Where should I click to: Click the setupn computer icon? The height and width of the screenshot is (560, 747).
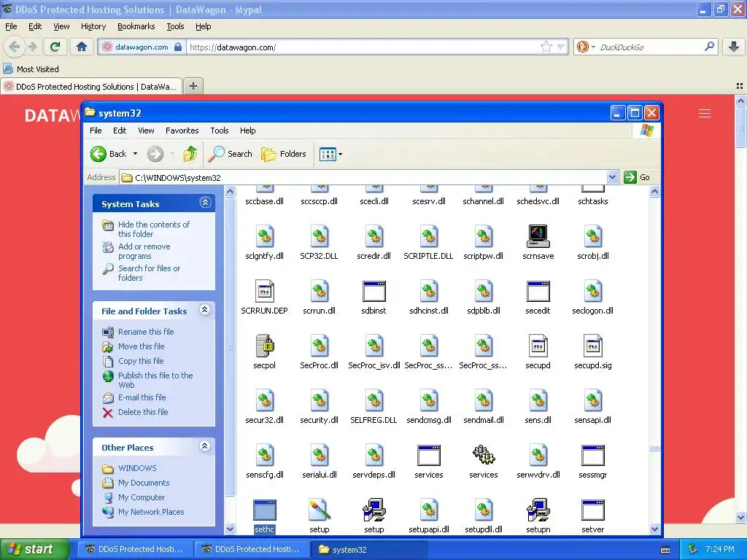[x=538, y=510]
